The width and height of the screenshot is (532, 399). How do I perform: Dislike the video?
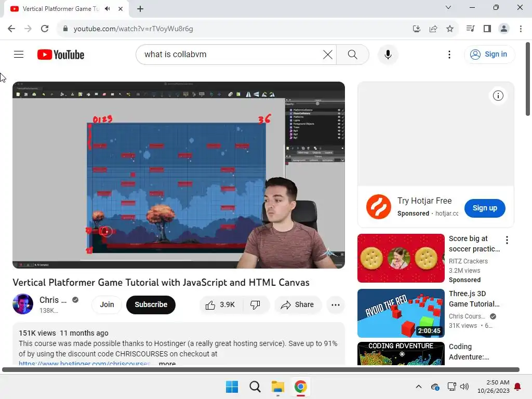point(255,304)
